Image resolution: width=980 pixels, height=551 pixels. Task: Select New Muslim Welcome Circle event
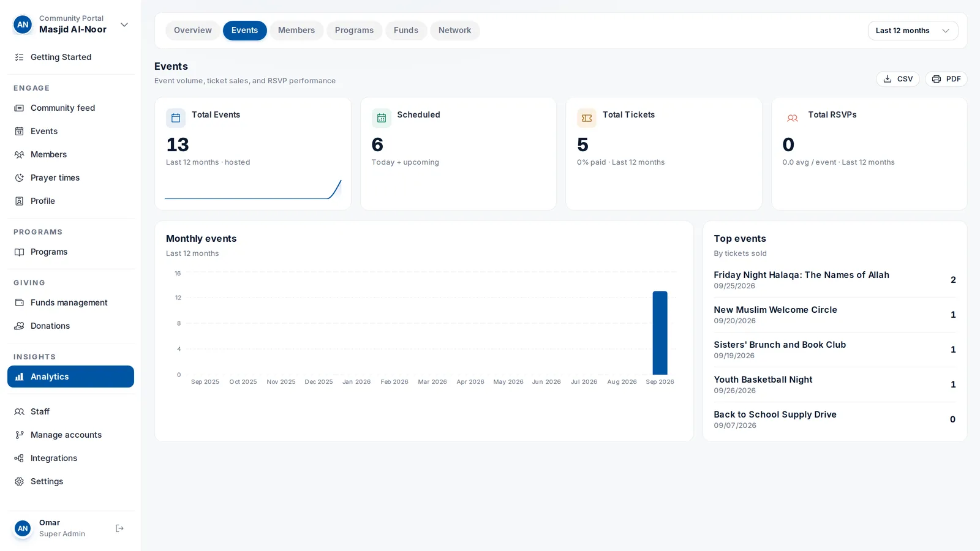click(834, 315)
